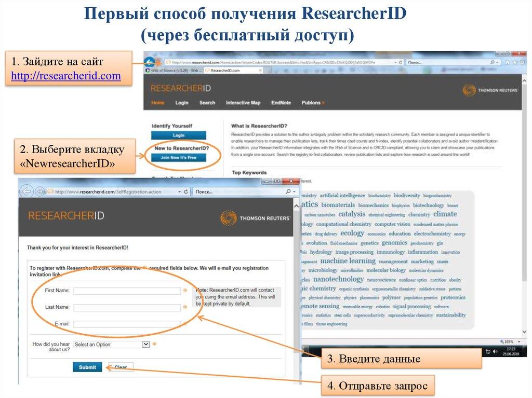532x398 pixels.
Task: Click the Thomson Reuters logo on the registration page
Action: [x=255, y=218]
